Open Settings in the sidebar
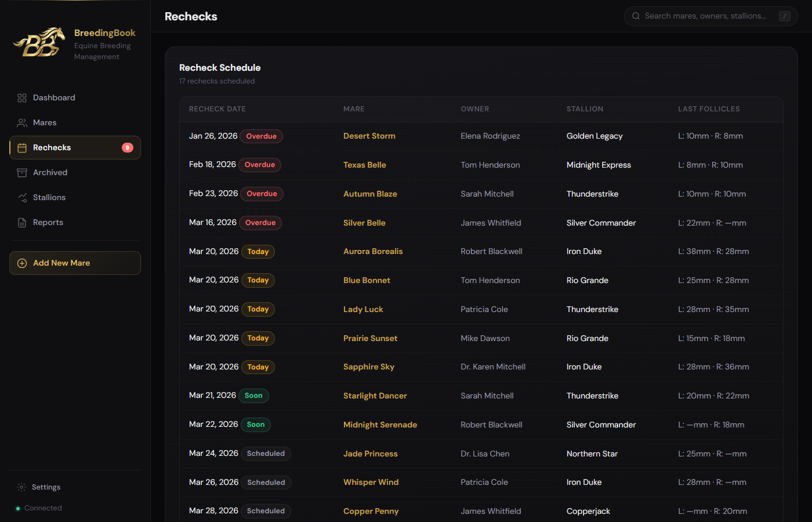 [x=75, y=487]
